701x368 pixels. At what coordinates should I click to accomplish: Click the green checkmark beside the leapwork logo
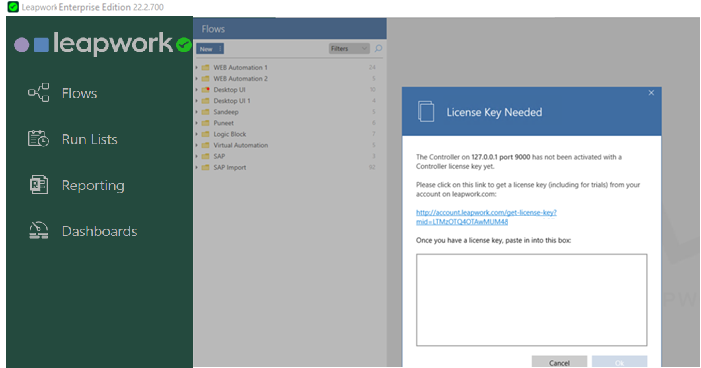(183, 45)
